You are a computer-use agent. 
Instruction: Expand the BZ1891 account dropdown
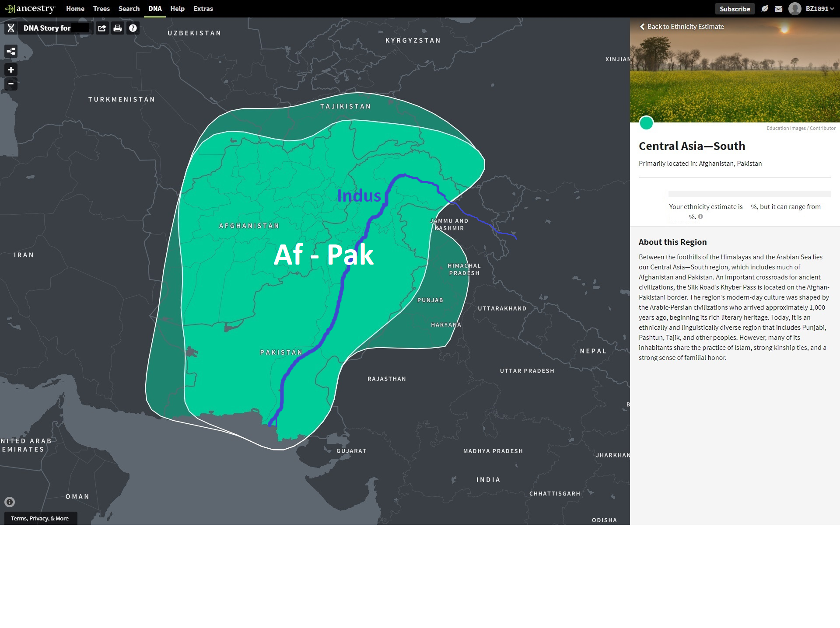(820, 9)
